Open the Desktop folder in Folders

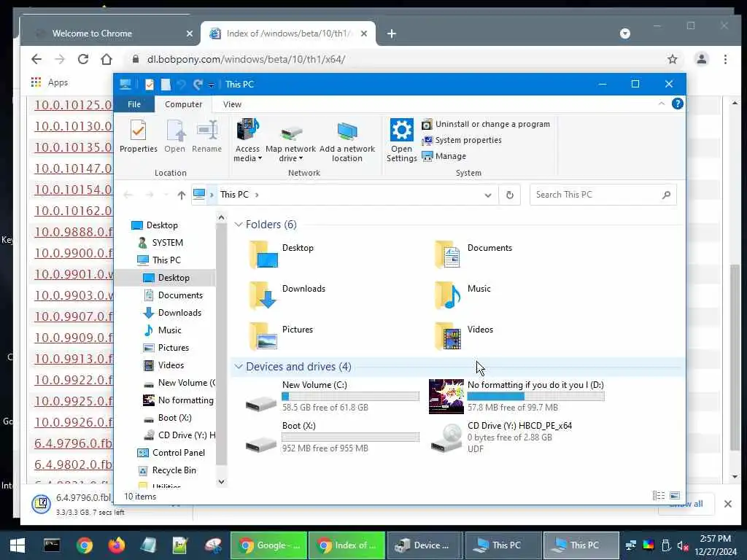pyautogui.click(x=281, y=254)
